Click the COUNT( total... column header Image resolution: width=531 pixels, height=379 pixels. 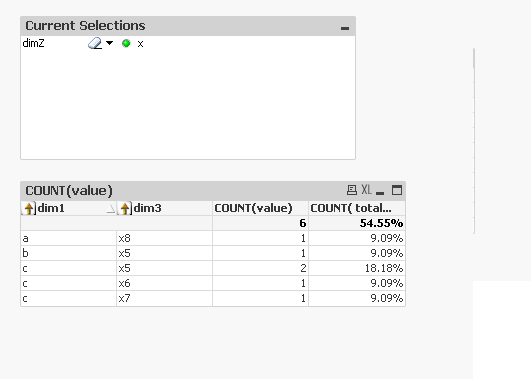click(357, 208)
